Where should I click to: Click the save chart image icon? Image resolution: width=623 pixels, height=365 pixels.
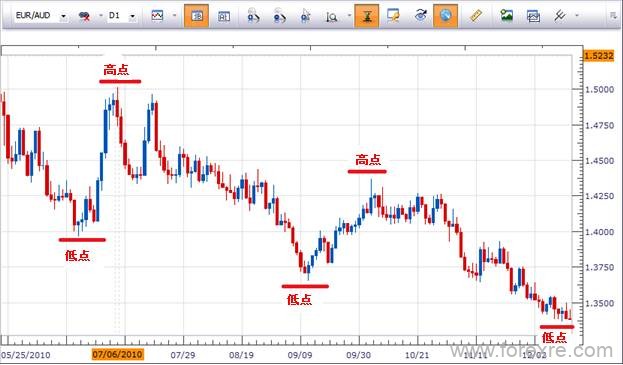point(506,15)
